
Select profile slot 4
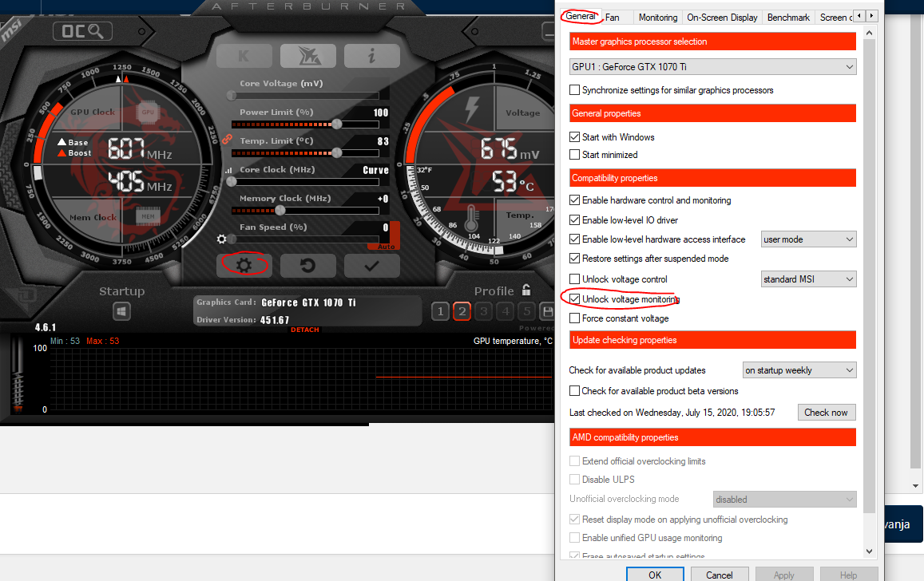click(x=506, y=311)
